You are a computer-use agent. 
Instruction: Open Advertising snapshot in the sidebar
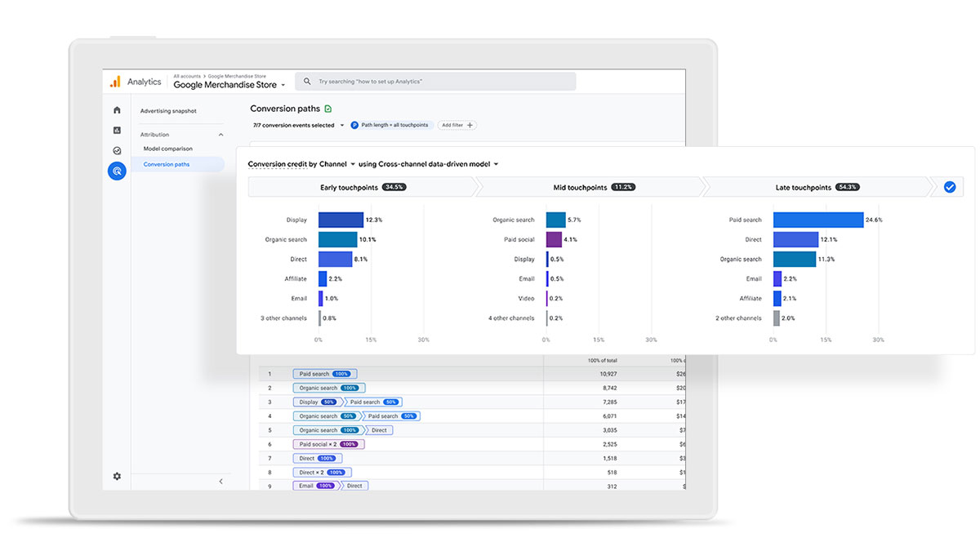click(168, 111)
